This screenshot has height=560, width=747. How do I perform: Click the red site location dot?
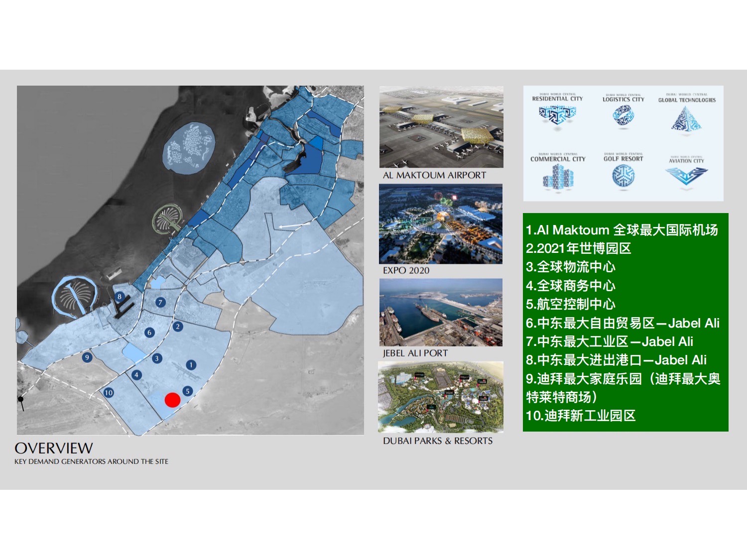point(172,400)
